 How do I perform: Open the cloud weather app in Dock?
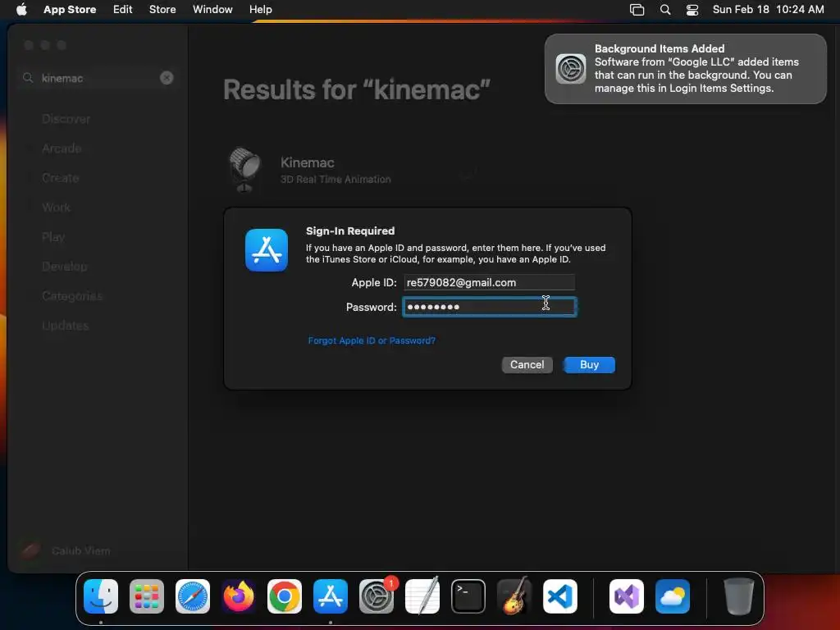click(673, 596)
